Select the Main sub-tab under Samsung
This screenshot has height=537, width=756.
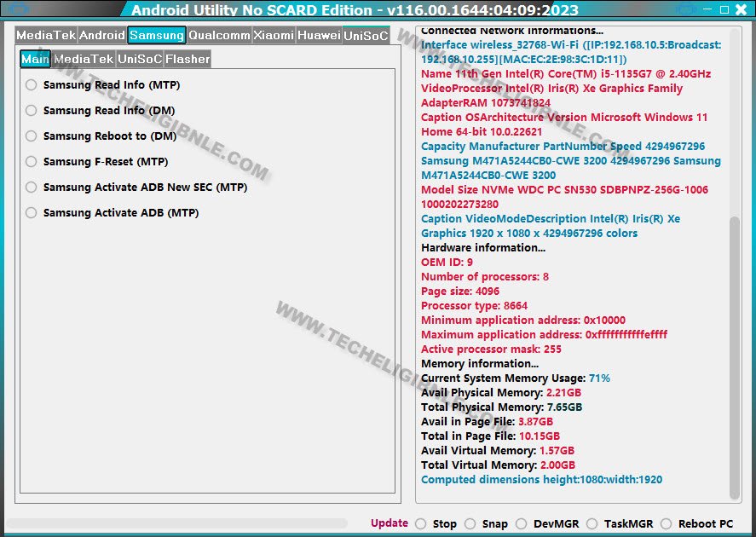point(35,60)
